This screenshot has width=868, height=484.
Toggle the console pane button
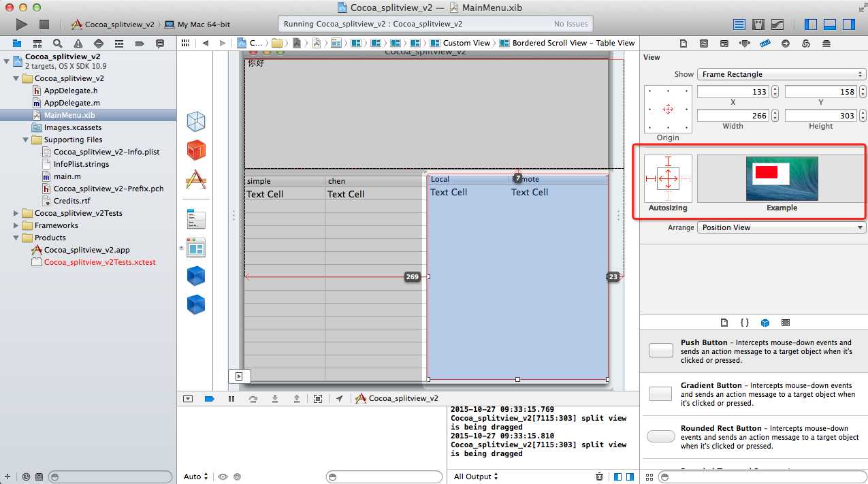(x=630, y=477)
